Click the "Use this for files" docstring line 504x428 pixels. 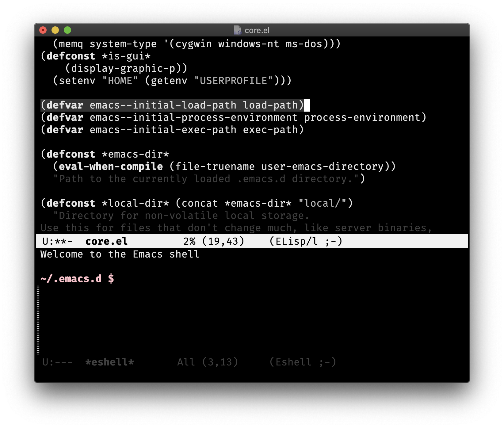pyautogui.click(x=236, y=228)
